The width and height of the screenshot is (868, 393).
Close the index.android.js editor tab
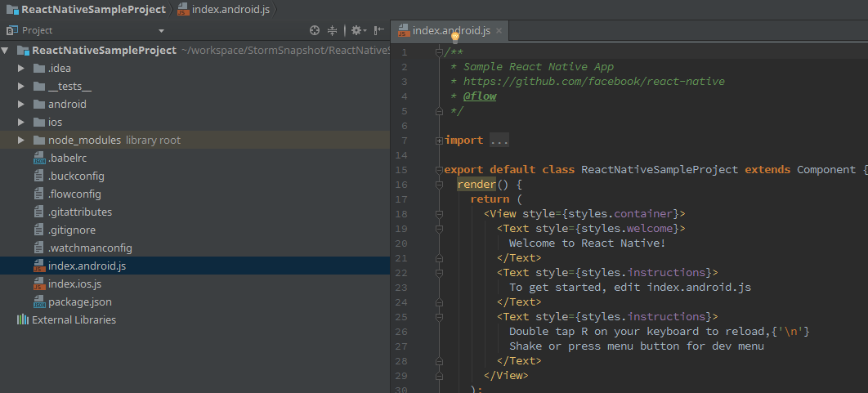pos(499,31)
